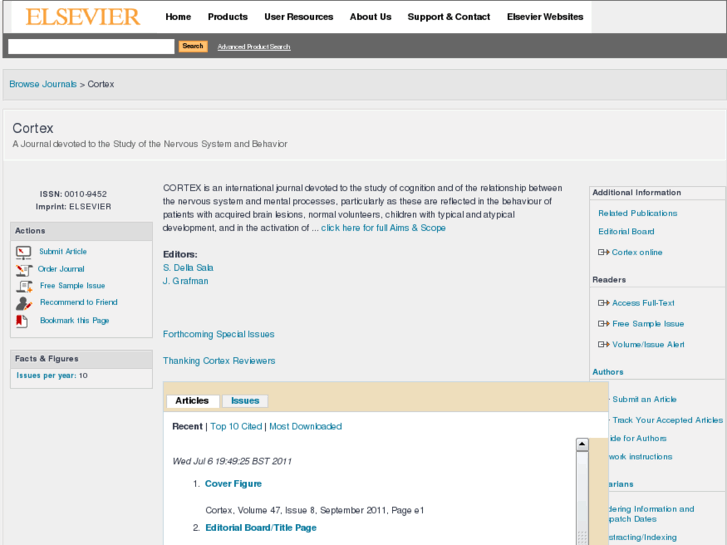The height and width of the screenshot is (545, 727).
Task: Open the Cover Figure article
Action: (233, 484)
